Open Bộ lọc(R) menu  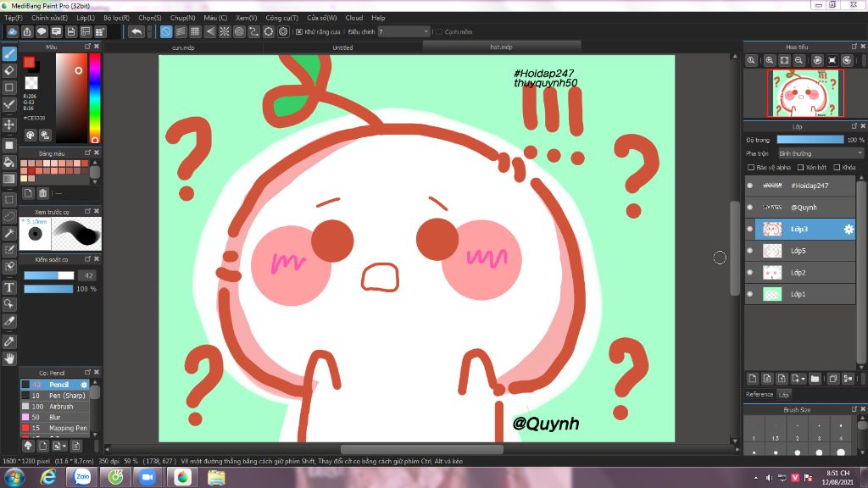[x=116, y=18]
